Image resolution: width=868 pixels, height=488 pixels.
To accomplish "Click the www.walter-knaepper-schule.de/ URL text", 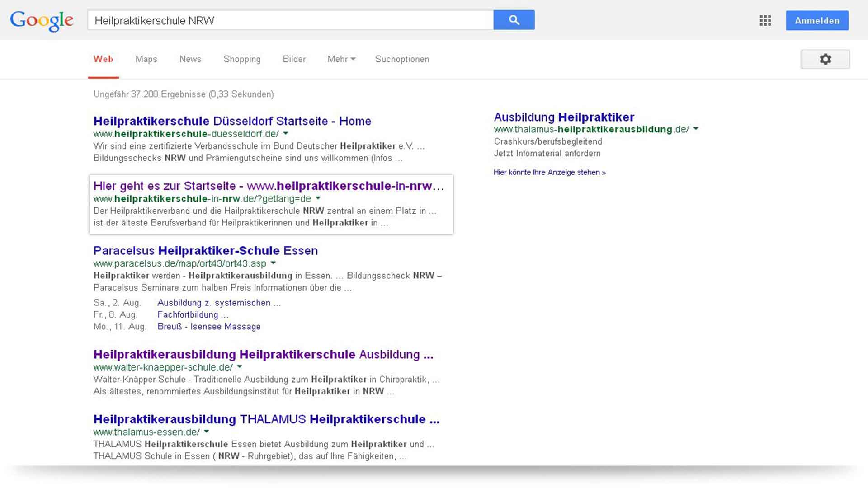I will [x=163, y=367].
